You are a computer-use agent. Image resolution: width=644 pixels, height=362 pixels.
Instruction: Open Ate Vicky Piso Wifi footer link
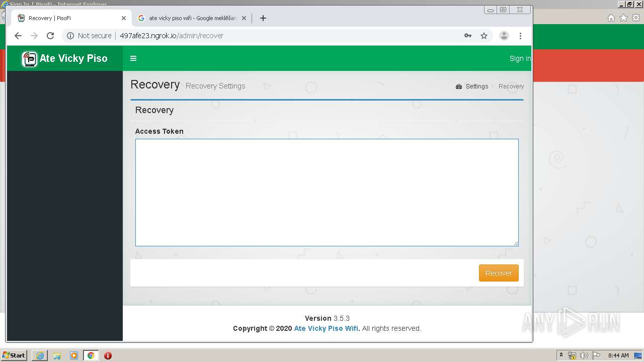327,328
